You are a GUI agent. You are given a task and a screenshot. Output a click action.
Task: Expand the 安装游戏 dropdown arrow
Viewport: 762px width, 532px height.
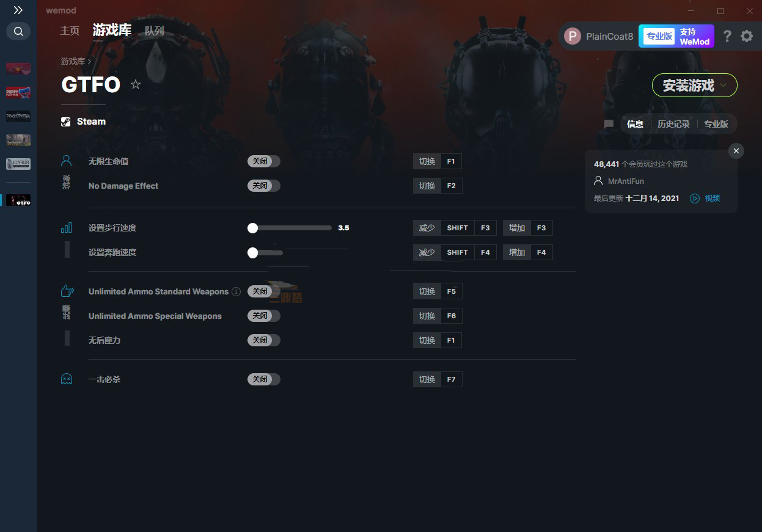[x=724, y=86]
